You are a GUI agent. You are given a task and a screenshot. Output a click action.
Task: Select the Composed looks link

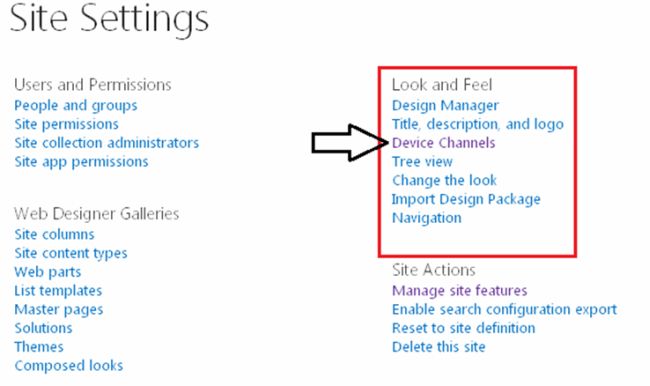click(x=68, y=366)
